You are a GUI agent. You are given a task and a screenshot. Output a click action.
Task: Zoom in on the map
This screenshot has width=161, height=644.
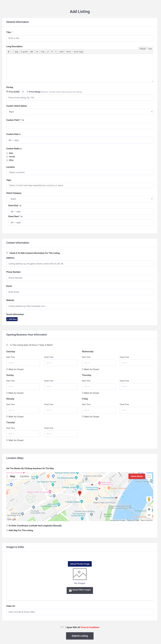149,509
